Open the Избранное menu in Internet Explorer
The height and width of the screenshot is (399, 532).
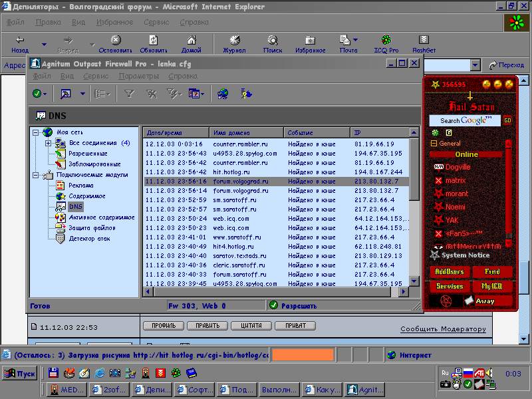pos(115,22)
